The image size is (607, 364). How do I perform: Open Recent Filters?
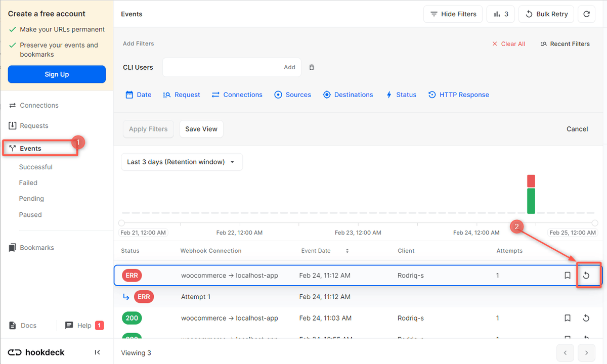click(x=565, y=43)
